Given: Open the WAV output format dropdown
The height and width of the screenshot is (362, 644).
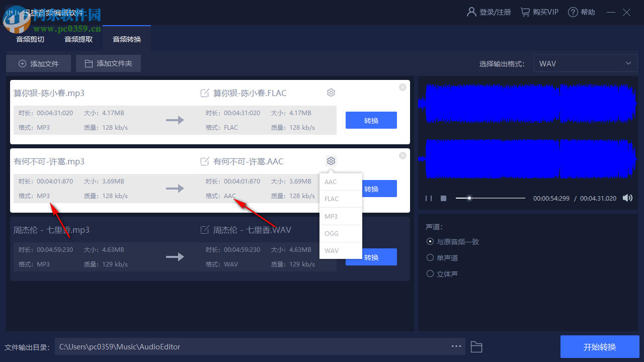Looking at the screenshot, I should [585, 63].
